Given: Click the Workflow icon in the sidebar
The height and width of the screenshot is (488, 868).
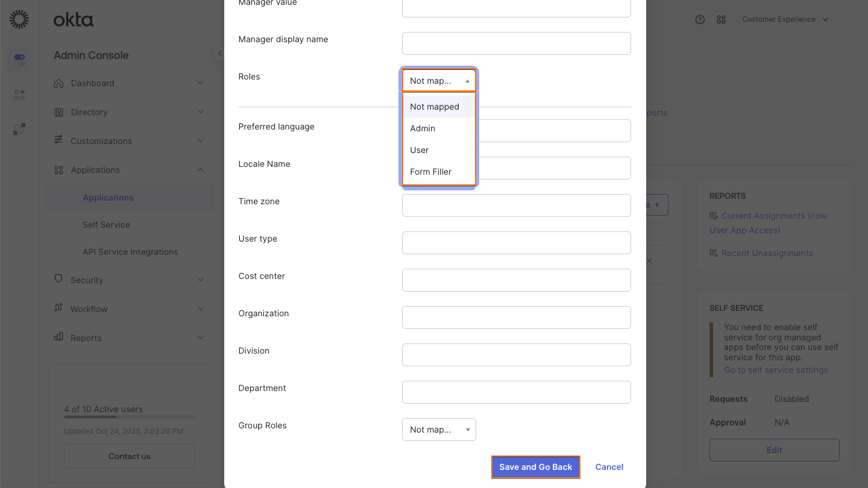Looking at the screenshot, I should tap(58, 308).
